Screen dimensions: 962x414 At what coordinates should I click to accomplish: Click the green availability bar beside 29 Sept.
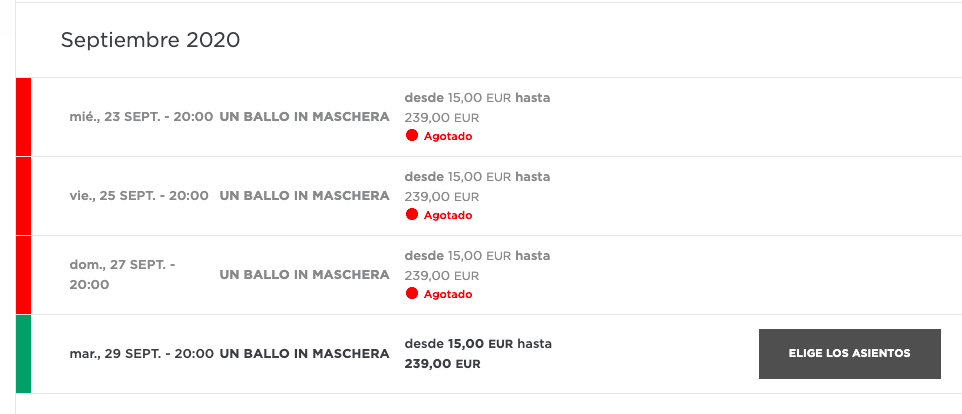click(23, 354)
